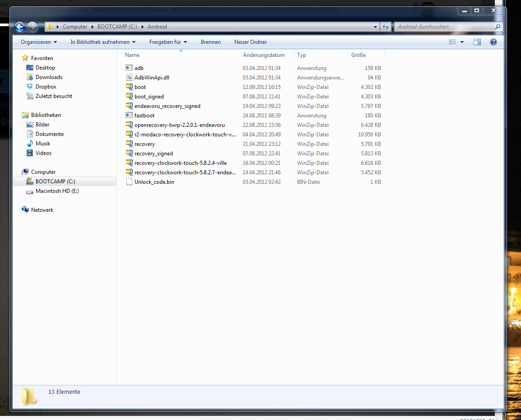Click the Brennen toolbar button

pyautogui.click(x=211, y=42)
